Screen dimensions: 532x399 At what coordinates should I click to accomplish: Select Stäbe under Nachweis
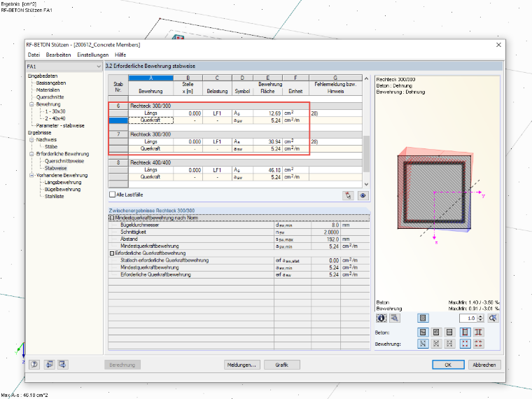point(51,146)
